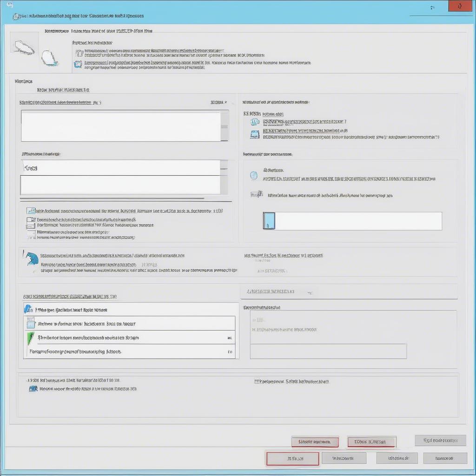Click the small blue icon in the bottom-left group
Viewport: 476px width, 476px height.
[33, 389]
